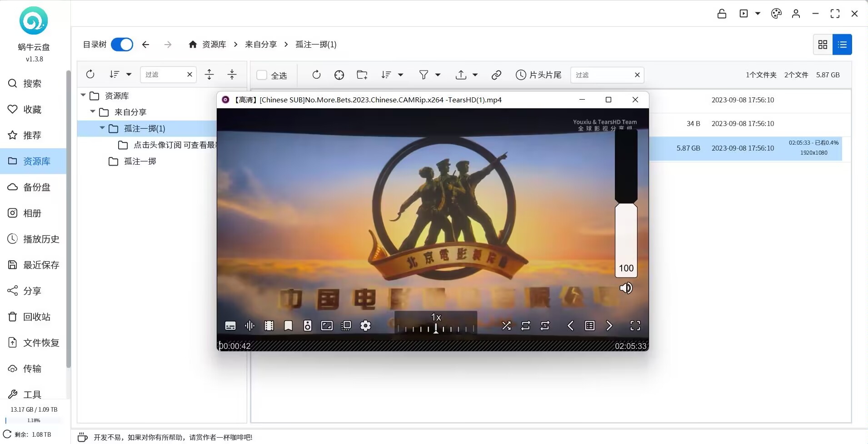This screenshot has height=444, width=868.
Task: Adjust the vertical volume slider
Action: point(626,203)
